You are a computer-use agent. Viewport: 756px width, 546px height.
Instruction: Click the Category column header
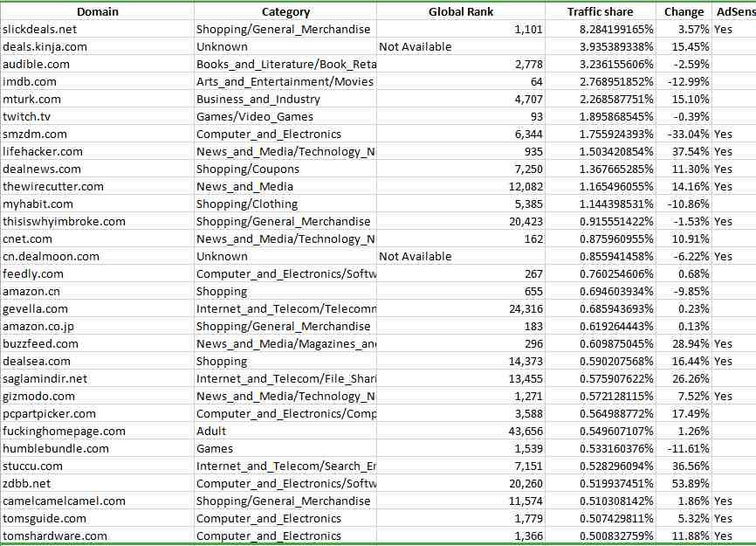tap(285, 11)
